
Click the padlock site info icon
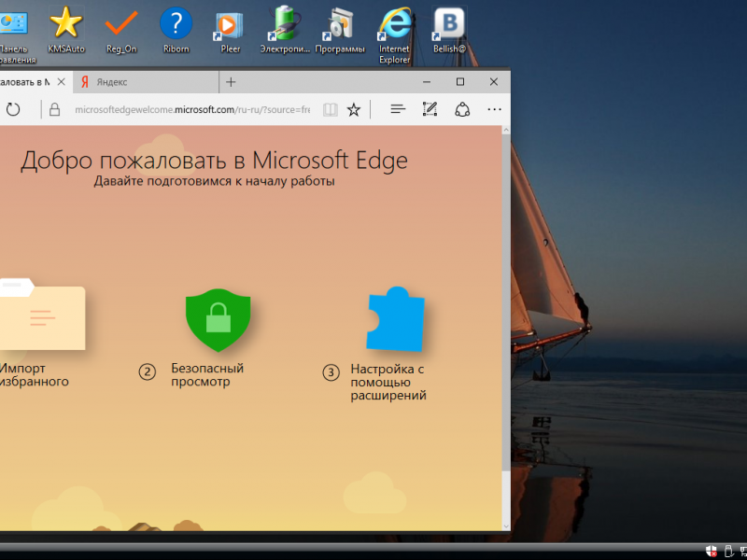point(55,110)
